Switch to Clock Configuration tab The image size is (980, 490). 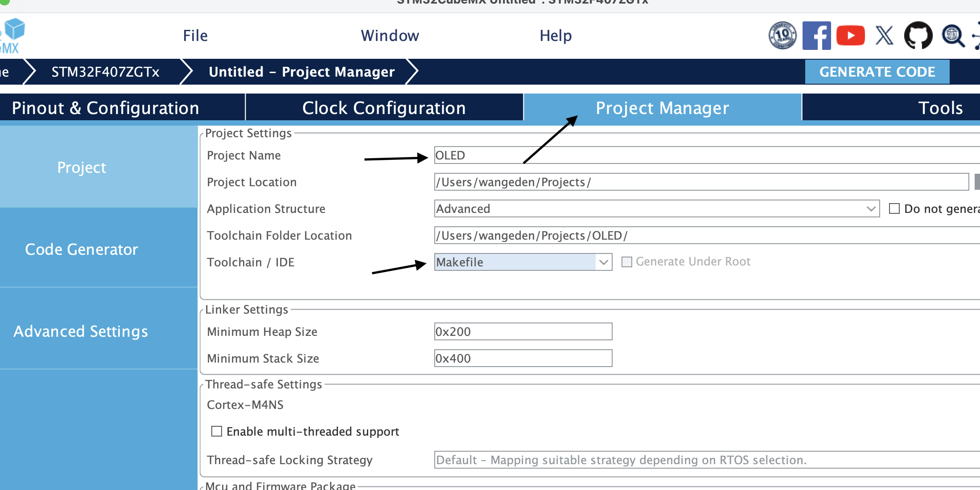coord(384,108)
